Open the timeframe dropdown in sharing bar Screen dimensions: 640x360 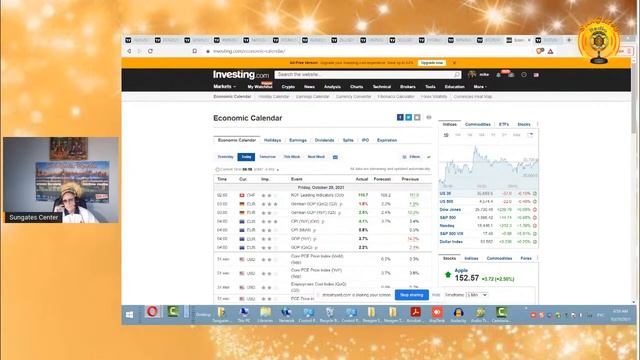pyautogui.click(x=477, y=295)
